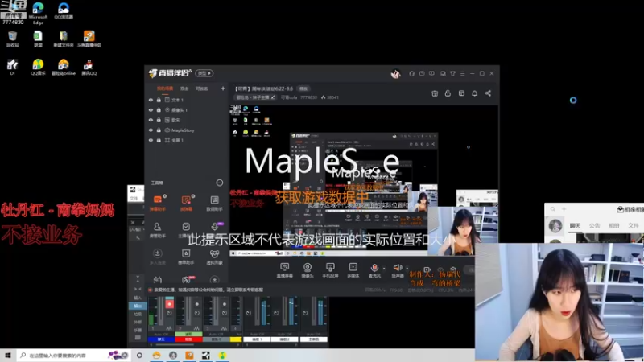Add a 摄像头 source from bottom bar
644x362 pixels.
308,270
